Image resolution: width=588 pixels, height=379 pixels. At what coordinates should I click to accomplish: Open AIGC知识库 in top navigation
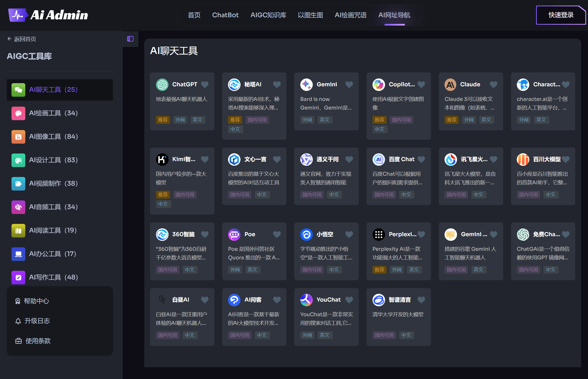(x=268, y=15)
